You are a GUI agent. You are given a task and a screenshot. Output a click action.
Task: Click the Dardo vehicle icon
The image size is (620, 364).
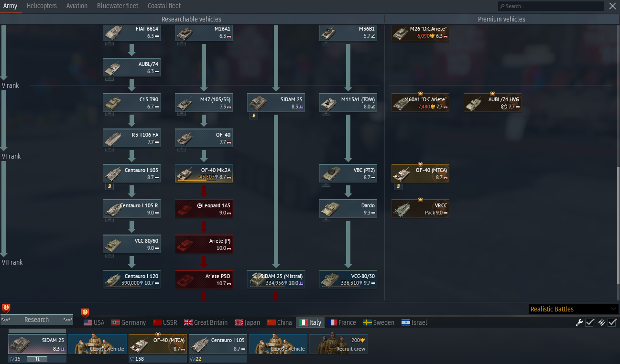point(348,209)
